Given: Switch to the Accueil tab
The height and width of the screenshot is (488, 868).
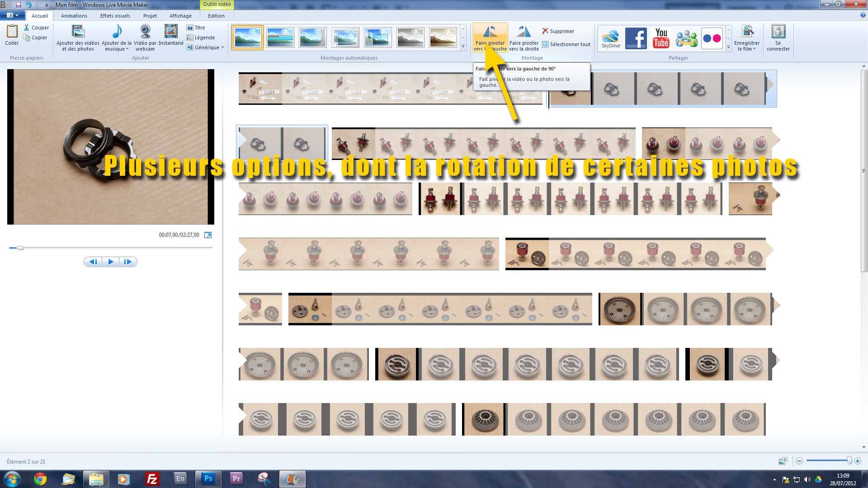Looking at the screenshot, I should tap(40, 16).
